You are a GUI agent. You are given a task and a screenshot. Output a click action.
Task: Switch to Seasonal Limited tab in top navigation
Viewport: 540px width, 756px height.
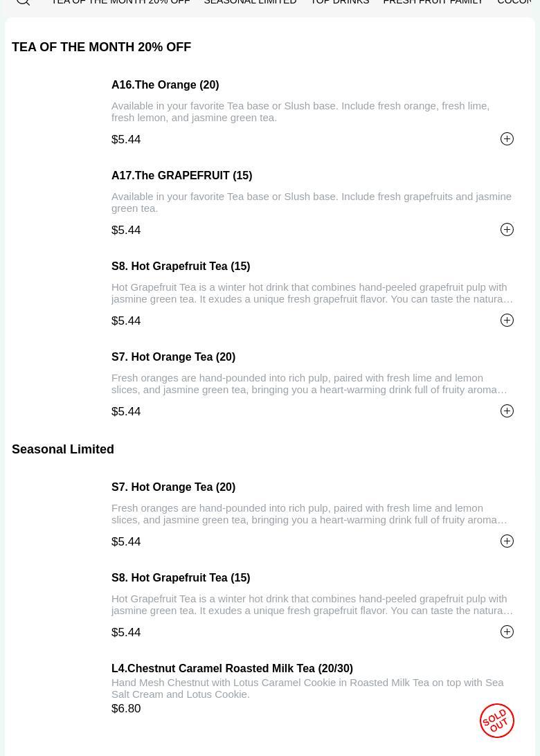(x=250, y=3)
